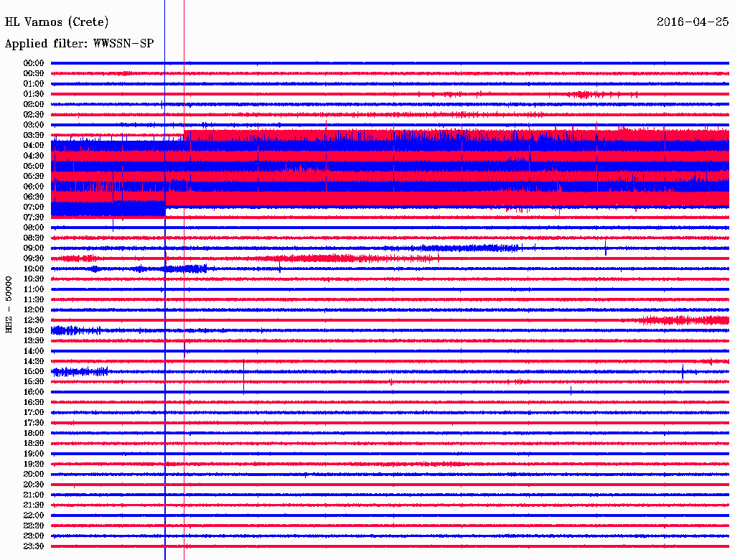Image resolution: width=735 pixels, height=560 pixels.
Task: Select the 09:00 time label
Action: pyautogui.click(x=33, y=248)
